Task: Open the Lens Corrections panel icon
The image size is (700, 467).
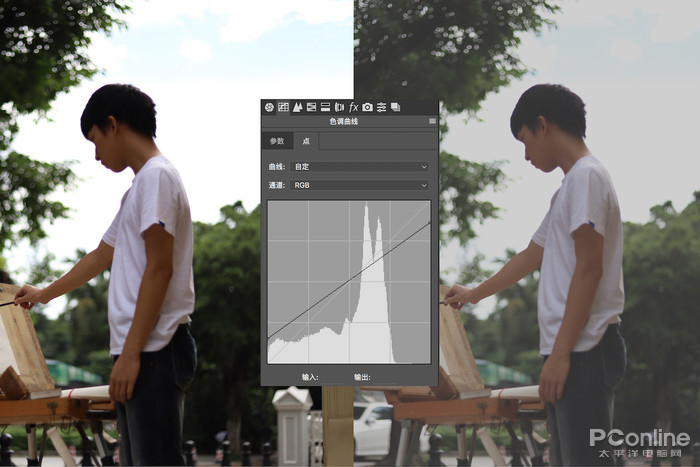Action: [x=339, y=107]
